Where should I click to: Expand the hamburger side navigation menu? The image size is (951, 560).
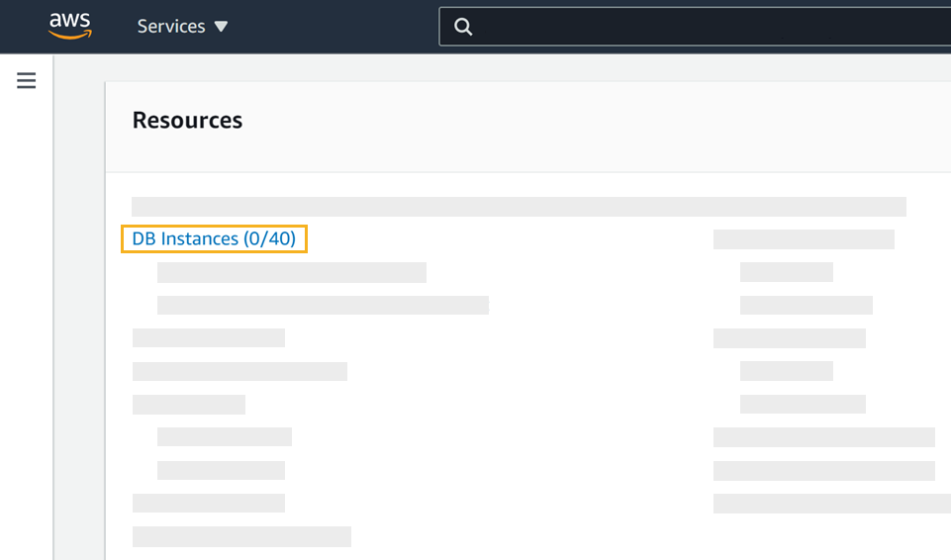tap(26, 80)
